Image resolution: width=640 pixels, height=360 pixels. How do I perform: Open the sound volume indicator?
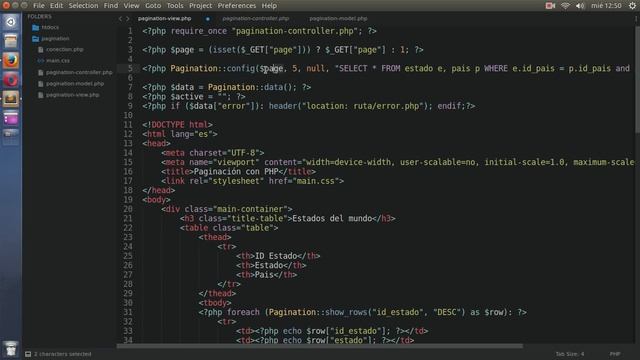click(x=580, y=6)
